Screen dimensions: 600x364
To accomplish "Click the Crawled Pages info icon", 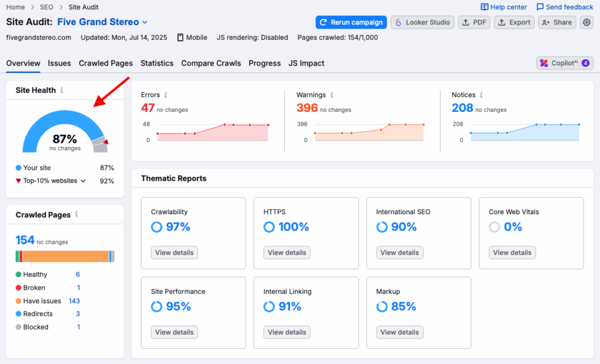I will coord(77,214).
